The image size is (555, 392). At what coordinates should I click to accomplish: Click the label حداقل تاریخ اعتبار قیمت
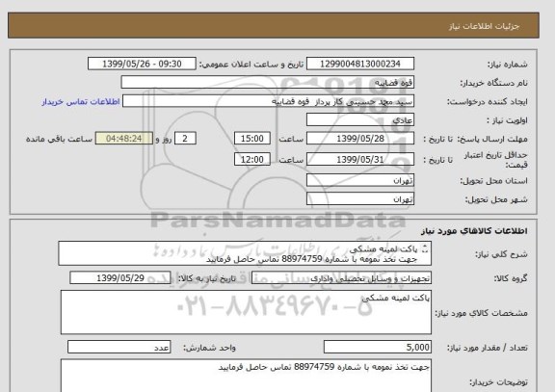click(x=496, y=160)
